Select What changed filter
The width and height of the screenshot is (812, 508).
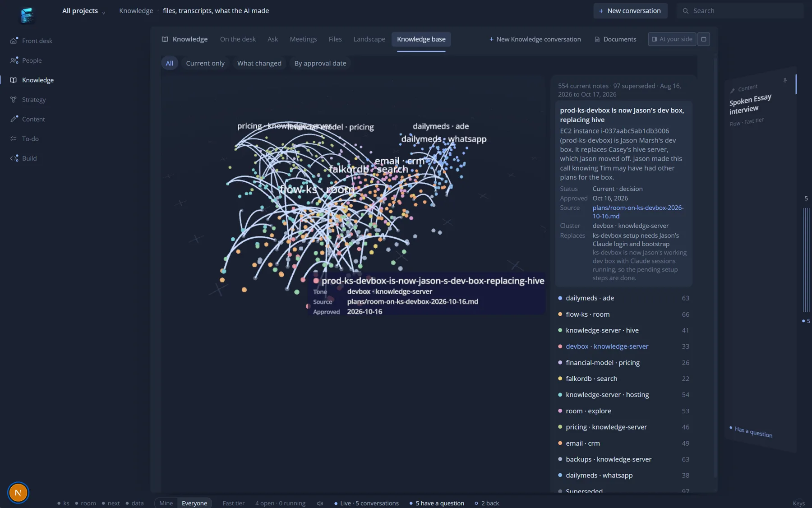click(x=259, y=63)
